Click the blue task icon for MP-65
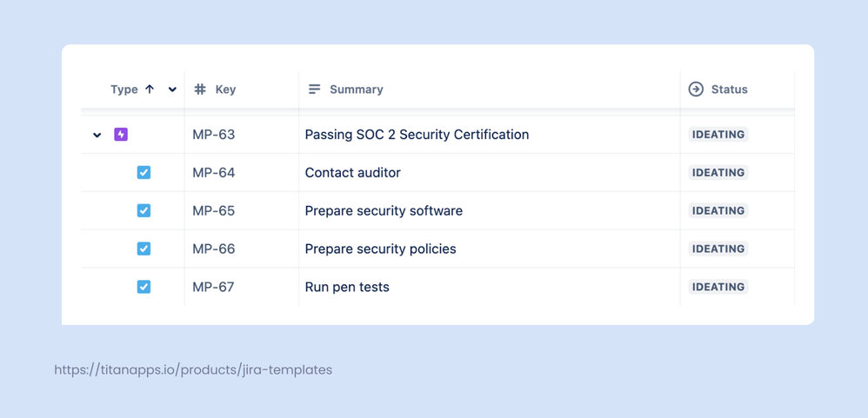 click(x=144, y=210)
